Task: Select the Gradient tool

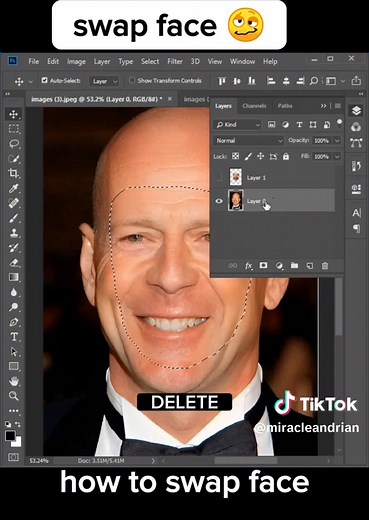Action: click(14, 277)
